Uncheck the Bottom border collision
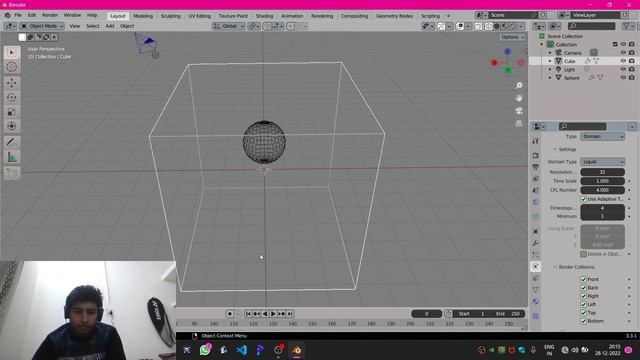Screen dimensions: 640x360 point(583,321)
